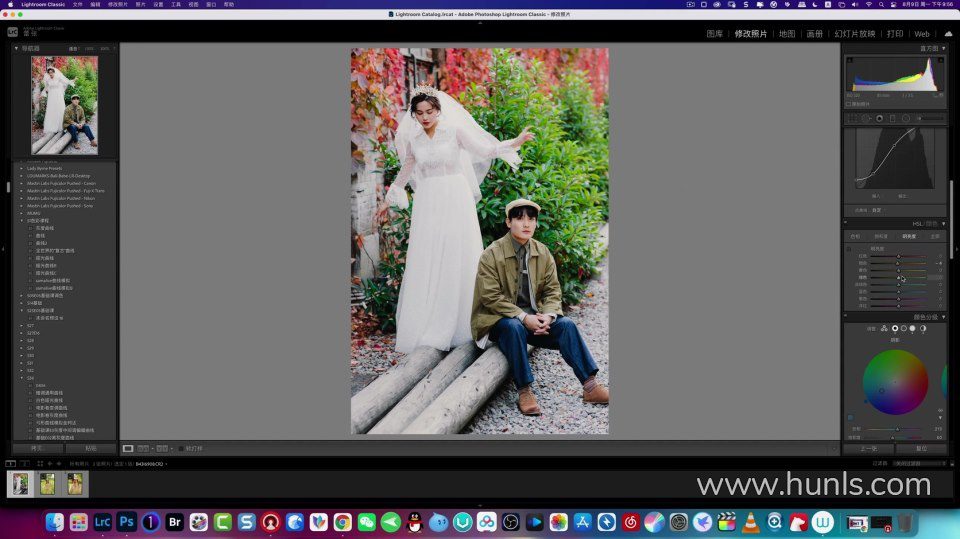The height and width of the screenshot is (539, 960).
Task: Toggle the 软打样 soft proofing checkbox
Action: [x=181, y=449]
